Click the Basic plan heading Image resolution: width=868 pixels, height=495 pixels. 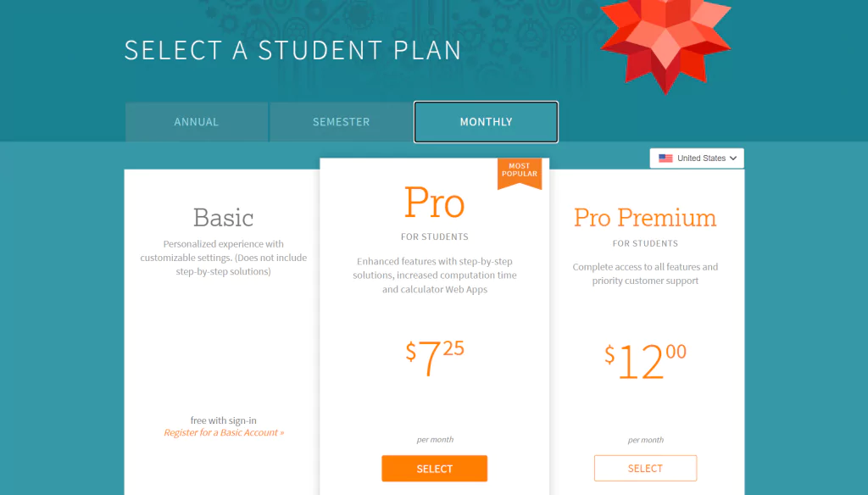(x=223, y=218)
